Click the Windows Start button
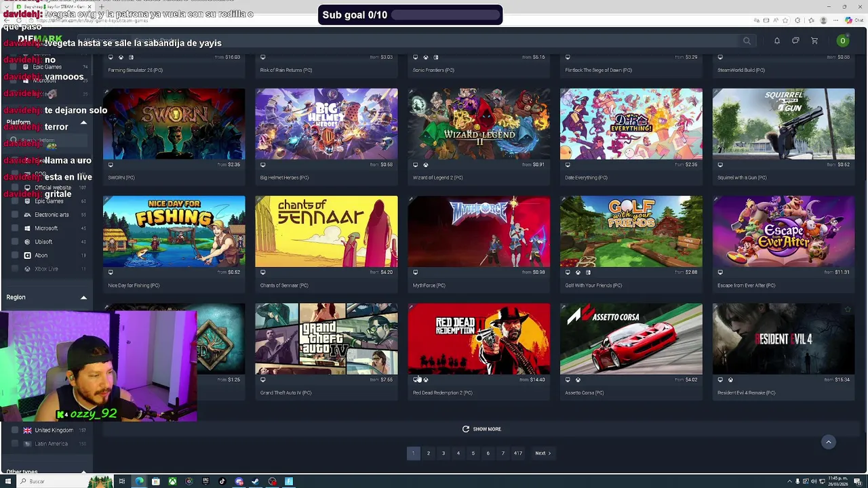 [7, 482]
